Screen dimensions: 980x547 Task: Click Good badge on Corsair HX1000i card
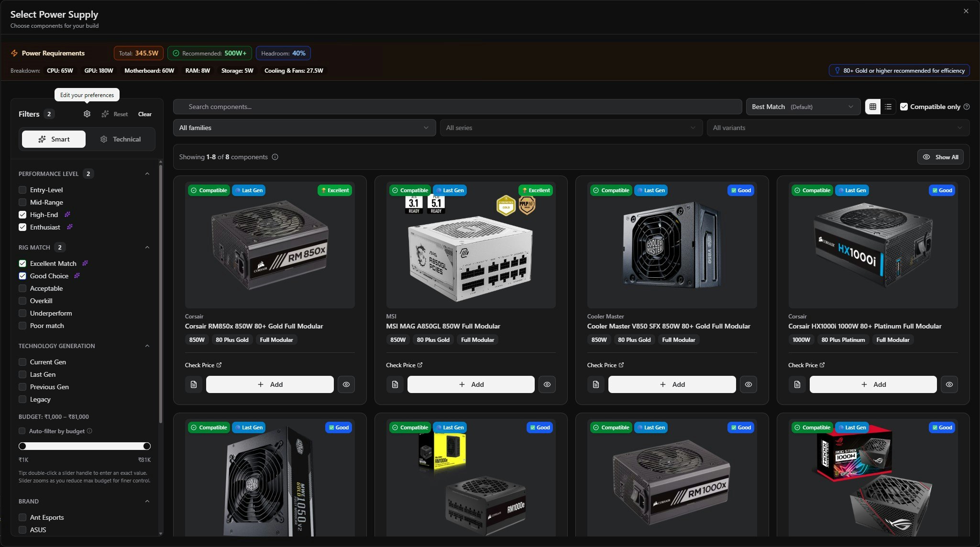tap(942, 190)
